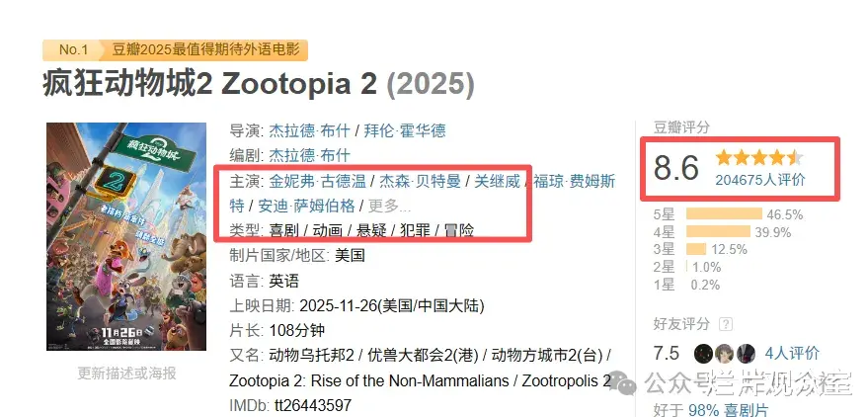Image resolution: width=868 pixels, height=417 pixels.
Task: Click 杰拉德·布什 in the 编剧 row
Action: 310,155
